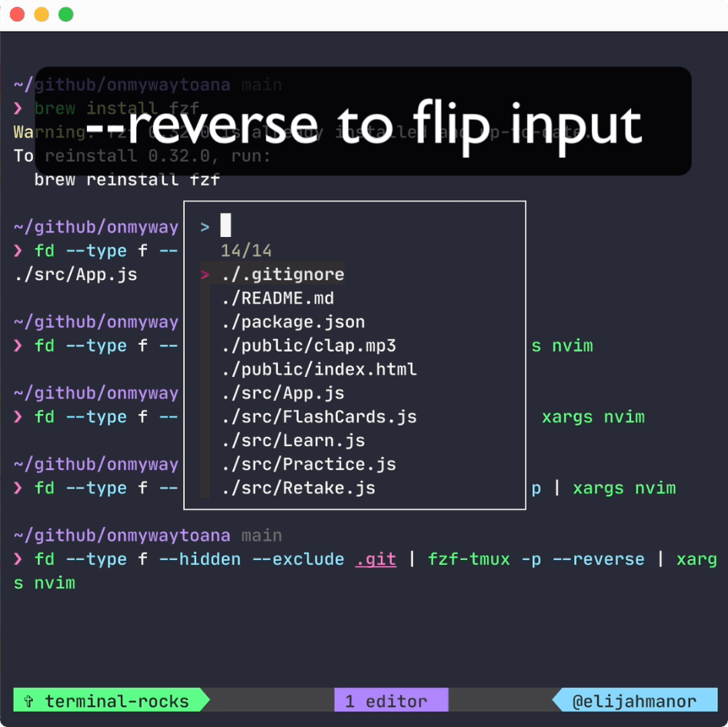Open the .git underlined link
Screen dimensions: 728x727
pyautogui.click(x=376, y=559)
